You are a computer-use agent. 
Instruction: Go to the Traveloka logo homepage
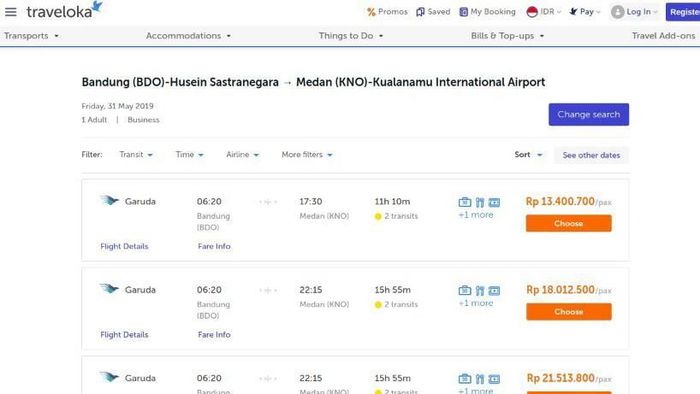64,10
